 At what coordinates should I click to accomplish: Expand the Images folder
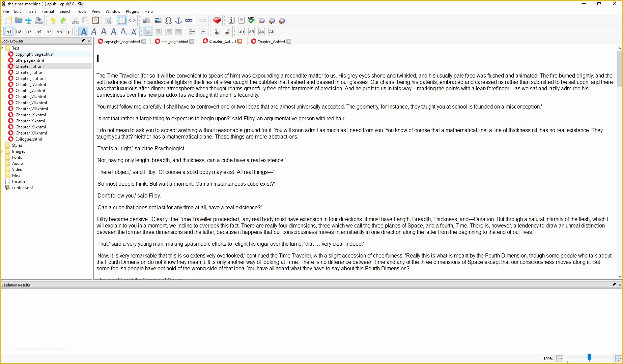[2, 151]
